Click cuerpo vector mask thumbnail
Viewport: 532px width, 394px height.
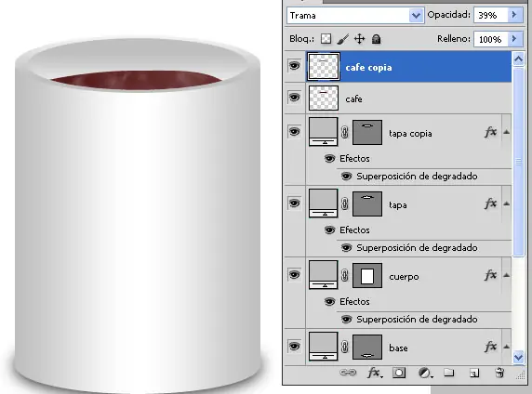tap(367, 275)
